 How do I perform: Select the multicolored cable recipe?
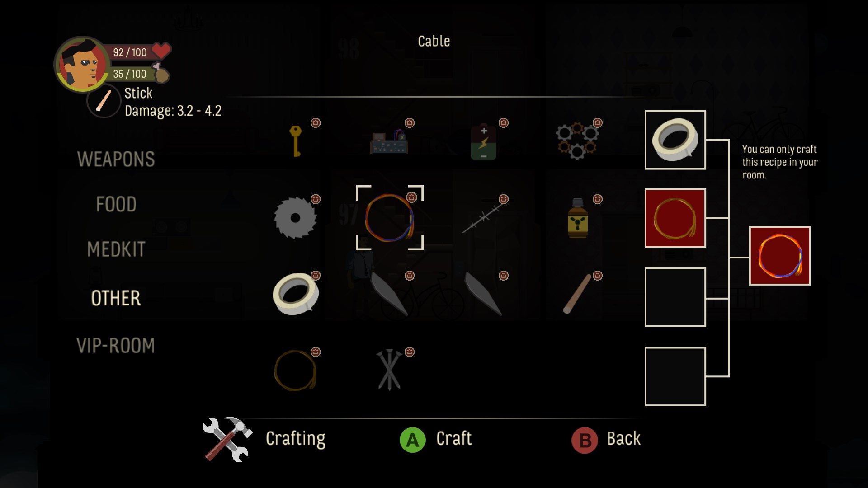(389, 218)
